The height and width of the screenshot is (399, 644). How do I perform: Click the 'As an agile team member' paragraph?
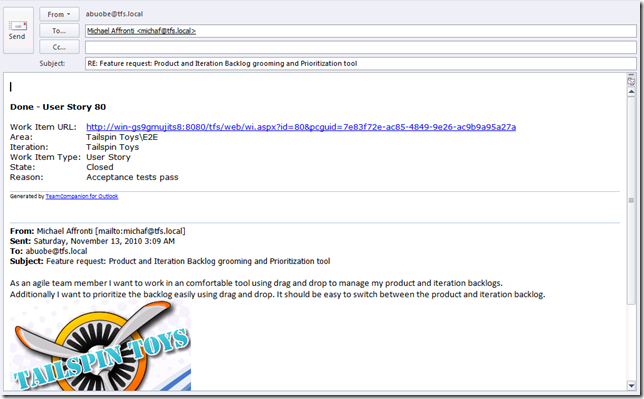pos(277,288)
